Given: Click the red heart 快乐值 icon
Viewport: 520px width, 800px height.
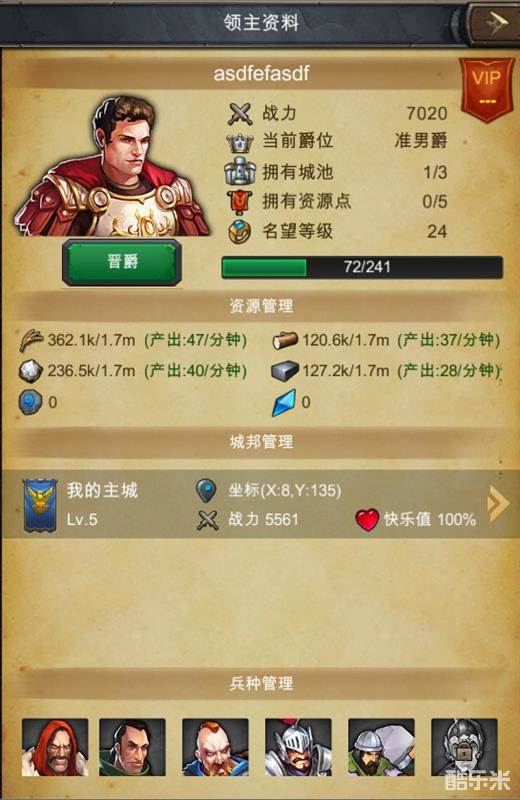Looking at the screenshot, I should point(367,520).
